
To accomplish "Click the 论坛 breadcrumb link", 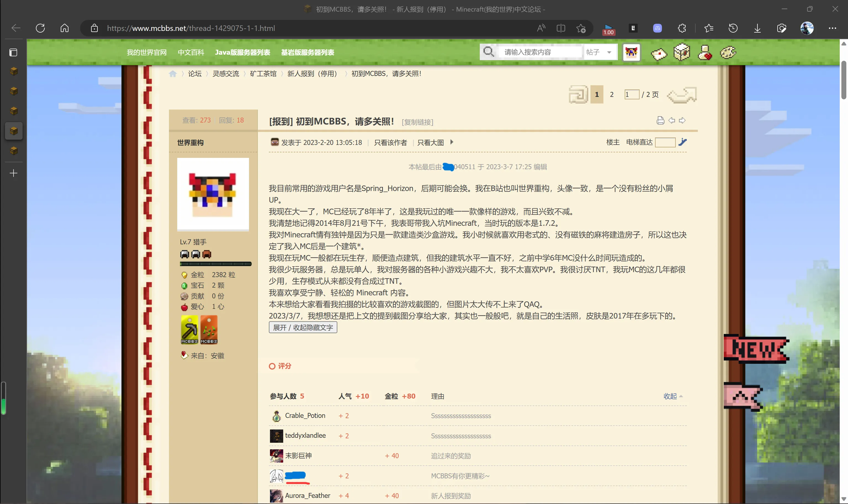I will pos(195,74).
